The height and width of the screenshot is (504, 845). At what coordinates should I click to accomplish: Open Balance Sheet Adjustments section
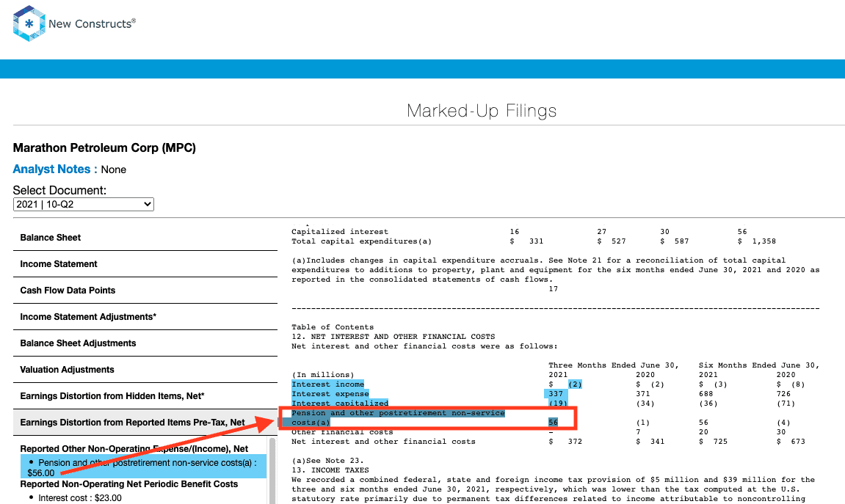pos(145,343)
